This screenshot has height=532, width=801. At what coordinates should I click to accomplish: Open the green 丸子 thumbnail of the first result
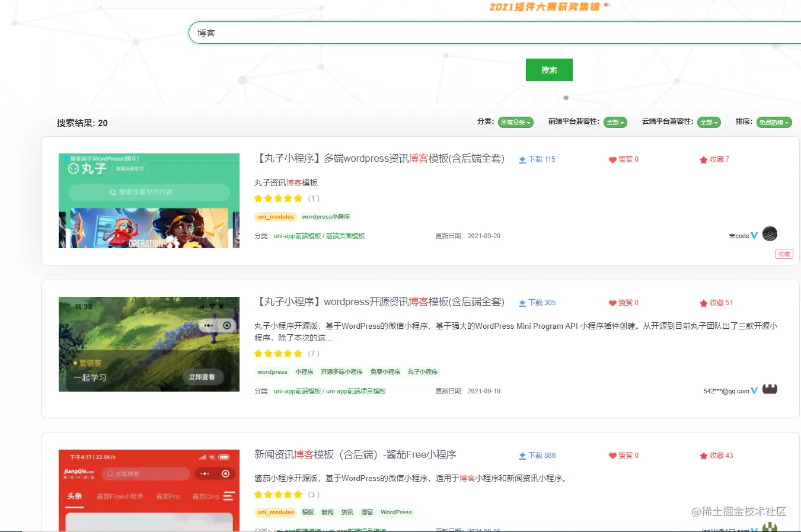[x=149, y=201]
